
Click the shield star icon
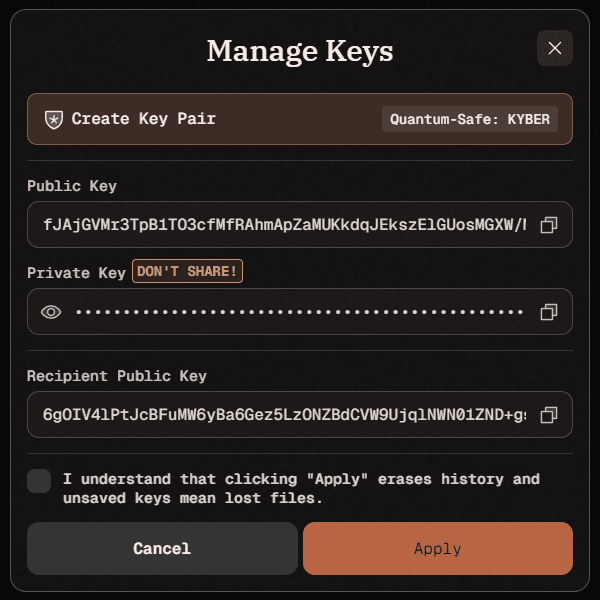(54, 119)
